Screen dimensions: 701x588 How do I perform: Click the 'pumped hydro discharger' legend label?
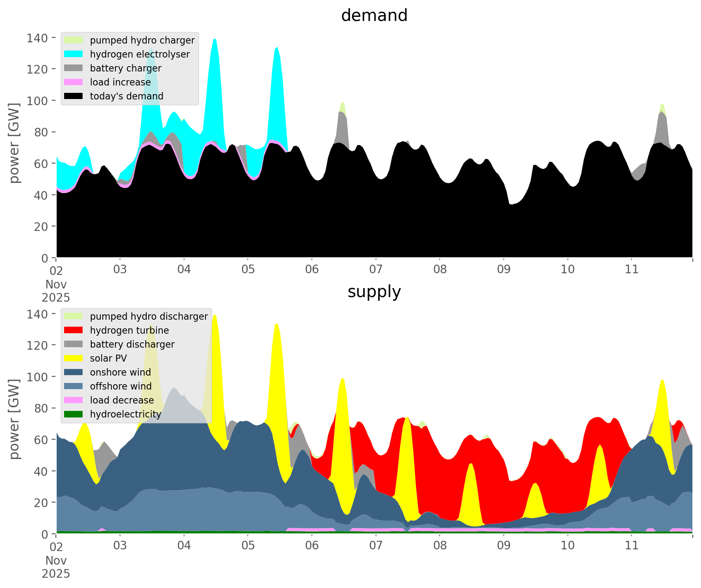(x=149, y=316)
